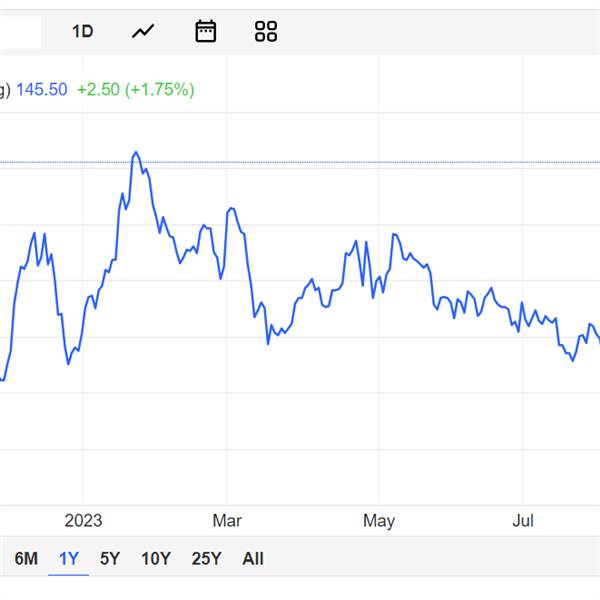Switch to the 5Y time range

[x=110, y=559]
